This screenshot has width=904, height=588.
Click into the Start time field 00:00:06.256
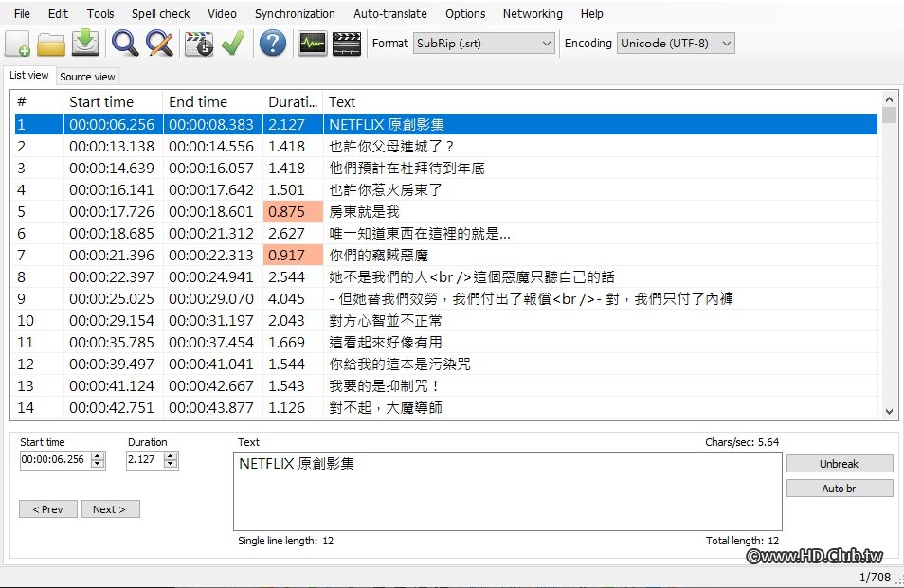(55, 459)
